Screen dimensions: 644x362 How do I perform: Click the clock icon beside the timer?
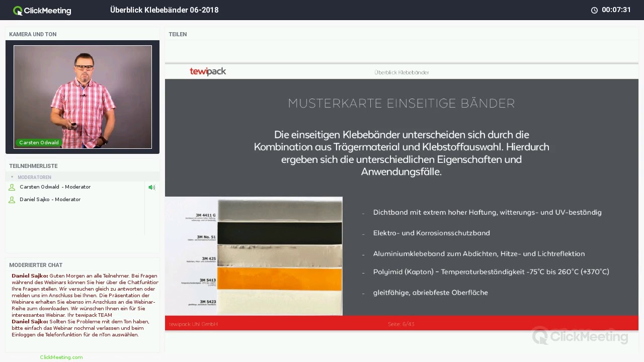point(594,10)
